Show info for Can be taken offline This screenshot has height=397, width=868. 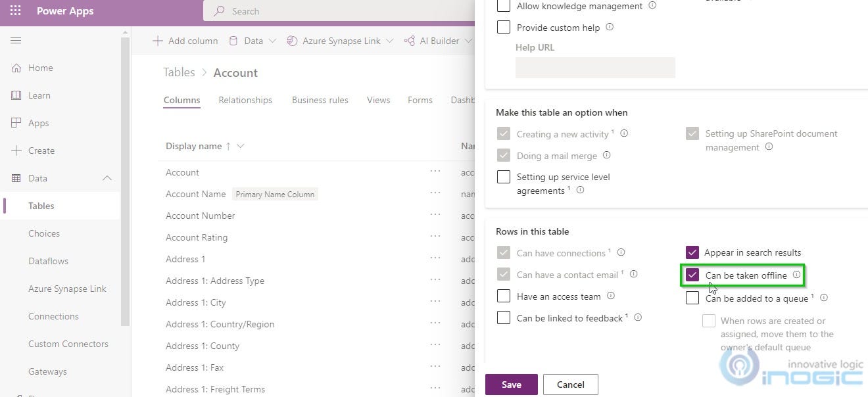click(x=796, y=275)
